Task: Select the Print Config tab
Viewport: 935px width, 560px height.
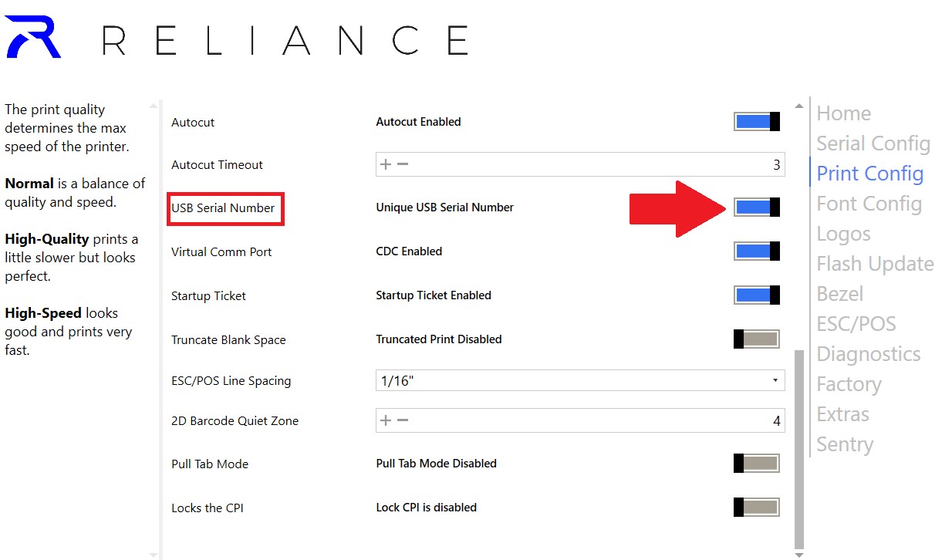Action: (869, 174)
